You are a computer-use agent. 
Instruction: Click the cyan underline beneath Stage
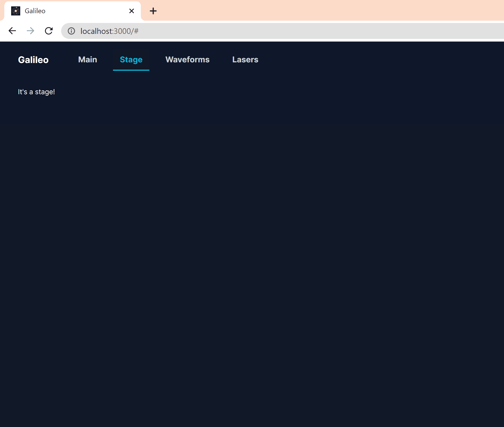click(131, 70)
